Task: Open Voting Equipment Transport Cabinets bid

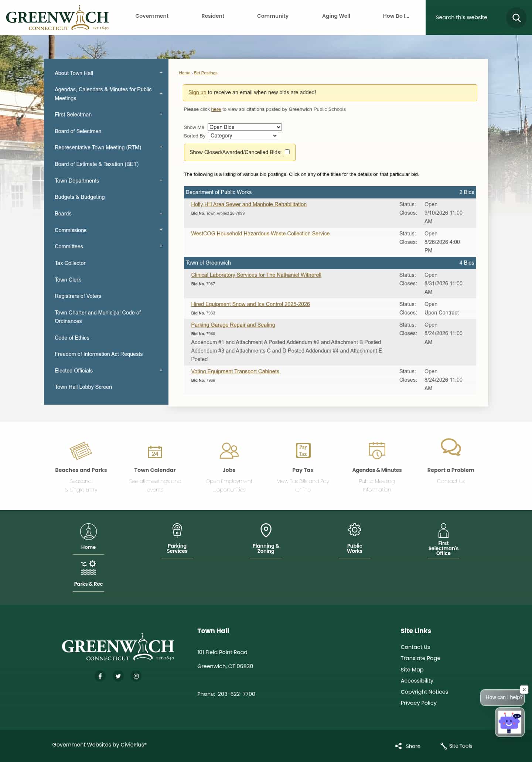Action: click(x=235, y=371)
